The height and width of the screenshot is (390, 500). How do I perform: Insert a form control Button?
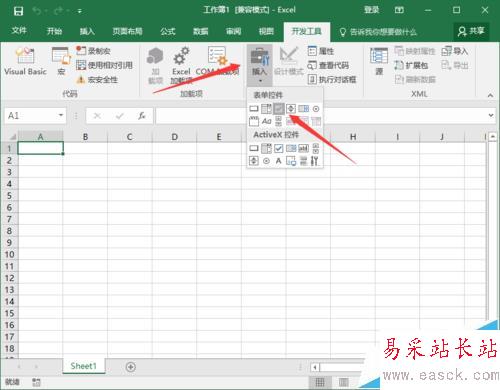click(254, 109)
